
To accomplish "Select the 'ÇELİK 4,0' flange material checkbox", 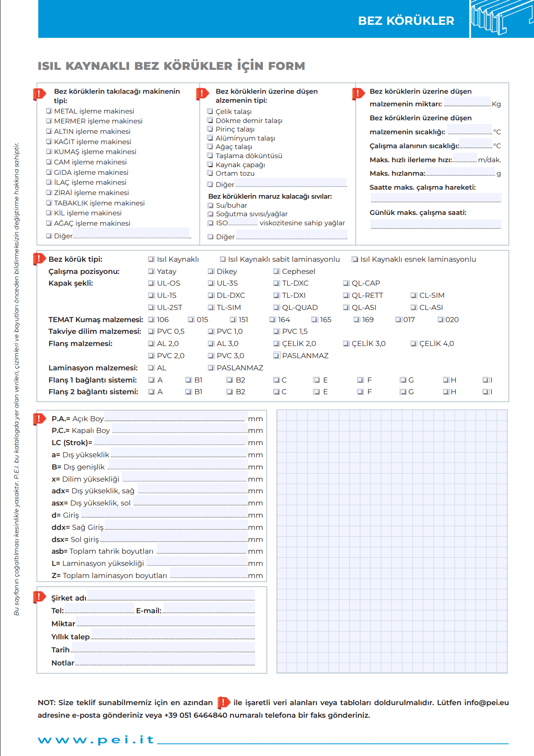I will pyautogui.click(x=414, y=344).
